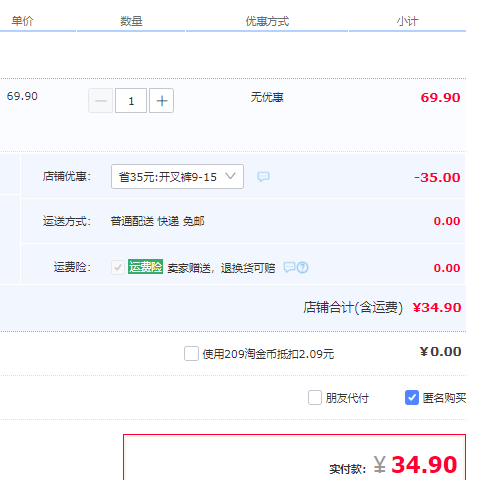Click the plus quantity button

[161, 101]
